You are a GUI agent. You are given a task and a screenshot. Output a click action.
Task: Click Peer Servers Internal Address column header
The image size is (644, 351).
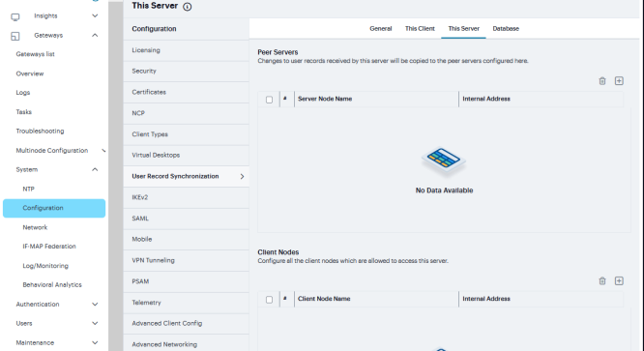pyautogui.click(x=486, y=99)
